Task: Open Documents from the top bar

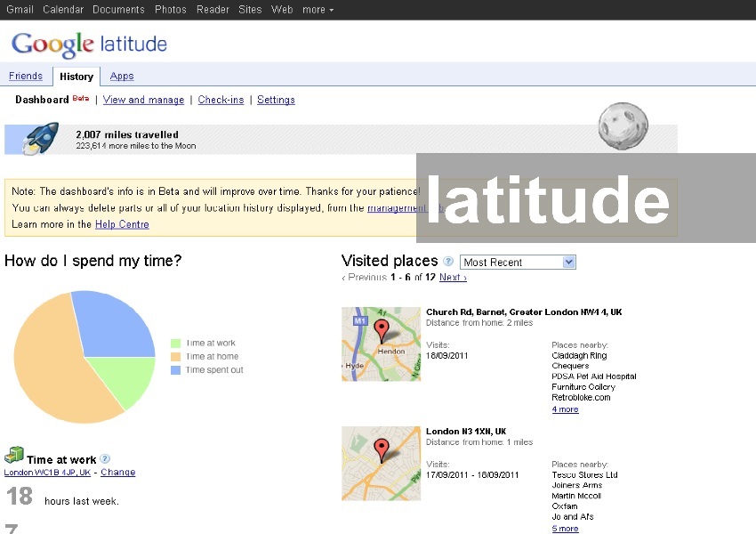Action: 118,10
